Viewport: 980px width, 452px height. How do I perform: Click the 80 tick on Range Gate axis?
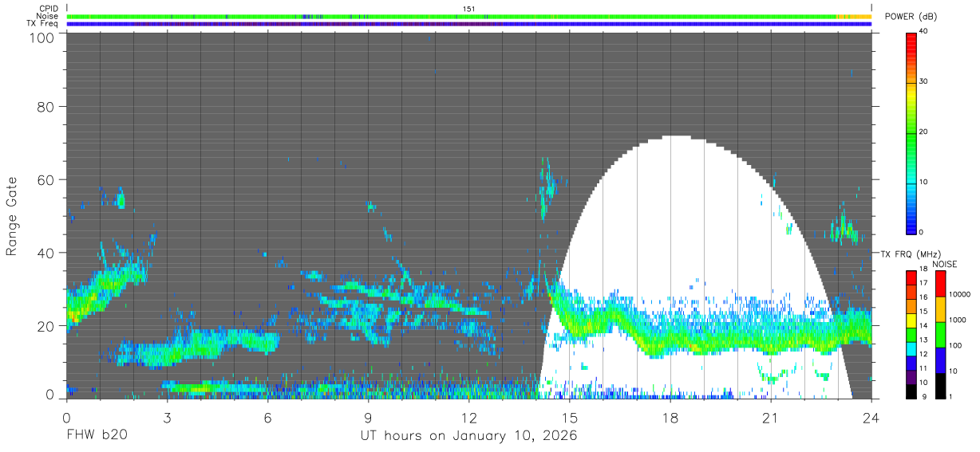point(45,107)
